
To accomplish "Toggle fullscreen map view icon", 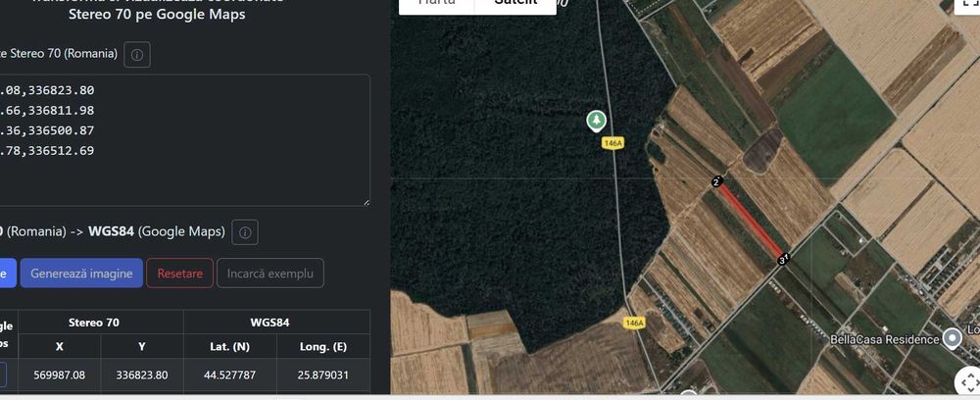I will coord(968,5).
